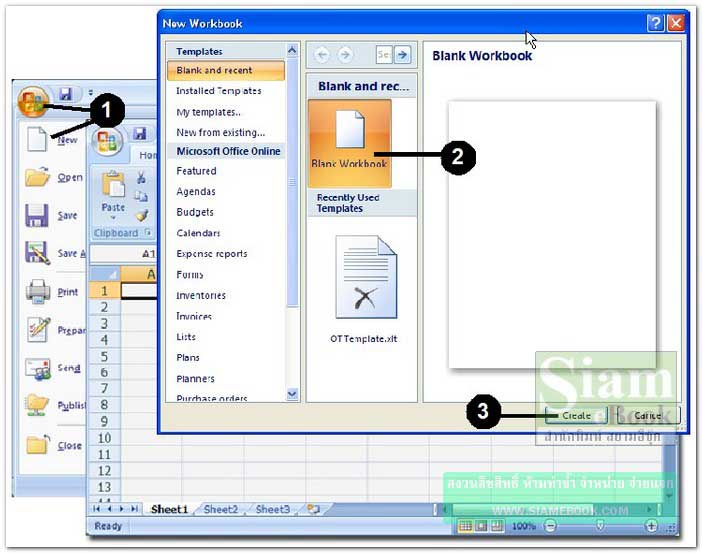
Task: Select the Invoices category
Action: pyautogui.click(x=194, y=316)
